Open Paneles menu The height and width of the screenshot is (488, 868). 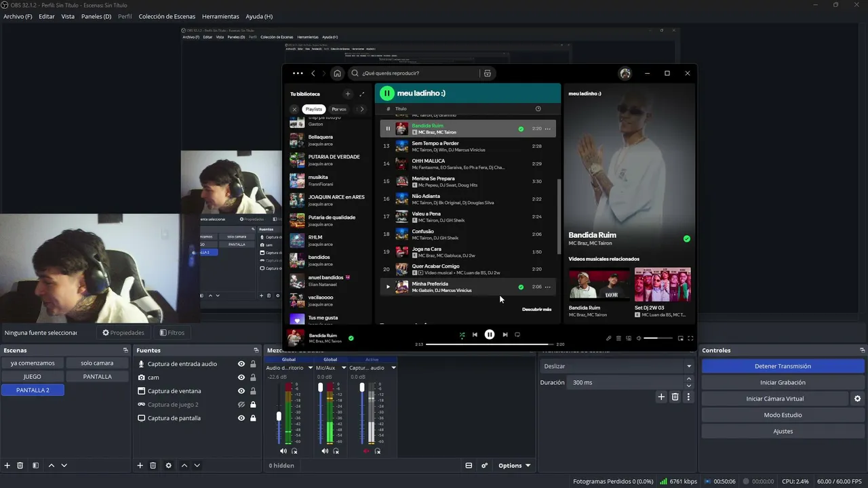(96, 16)
